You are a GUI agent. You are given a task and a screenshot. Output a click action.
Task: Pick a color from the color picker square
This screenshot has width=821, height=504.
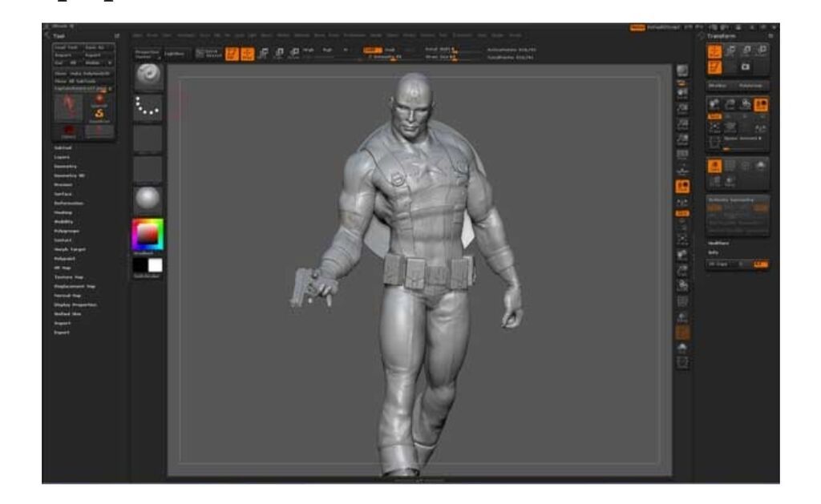[x=148, y=233]
